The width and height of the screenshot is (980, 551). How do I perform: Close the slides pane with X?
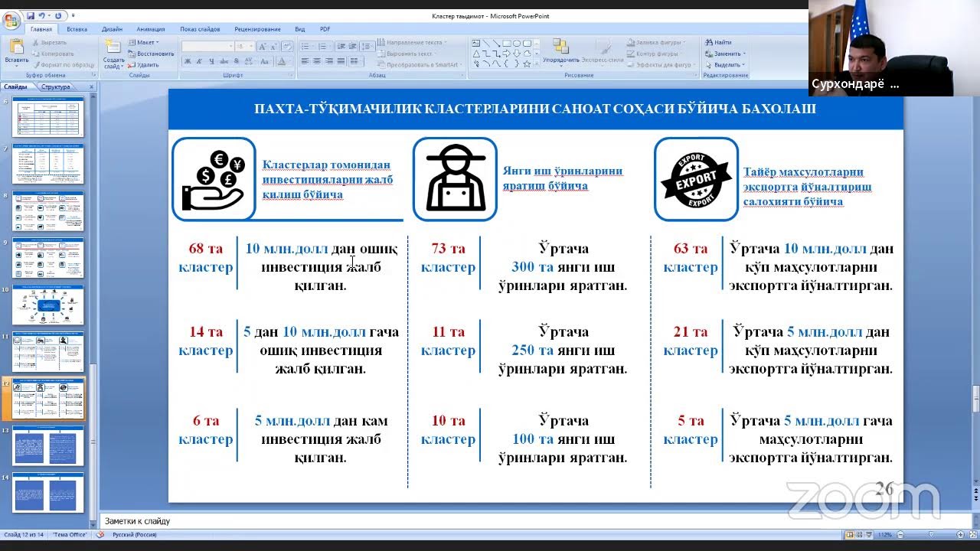[x=92, y=86]
